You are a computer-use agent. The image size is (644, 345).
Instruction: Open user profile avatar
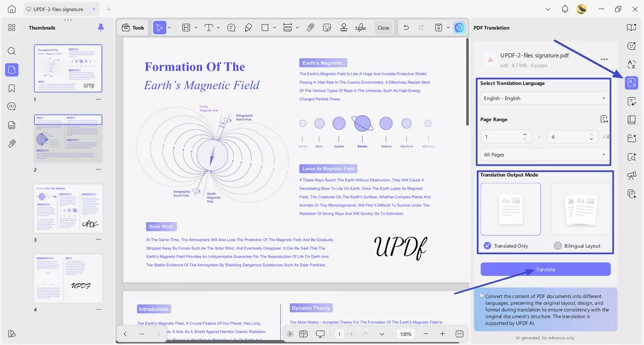582,9
